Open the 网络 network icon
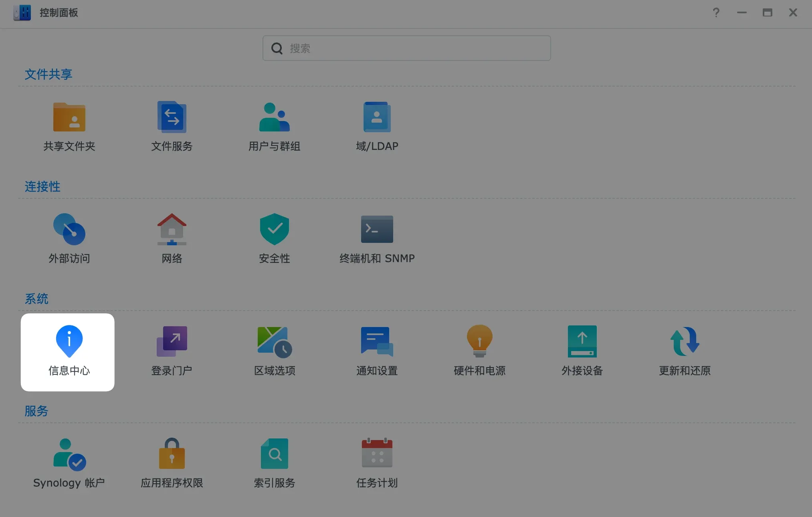Image resolution: width=812 pixels, height=517 pixels. pyautogui.click(x=172, y=229)
